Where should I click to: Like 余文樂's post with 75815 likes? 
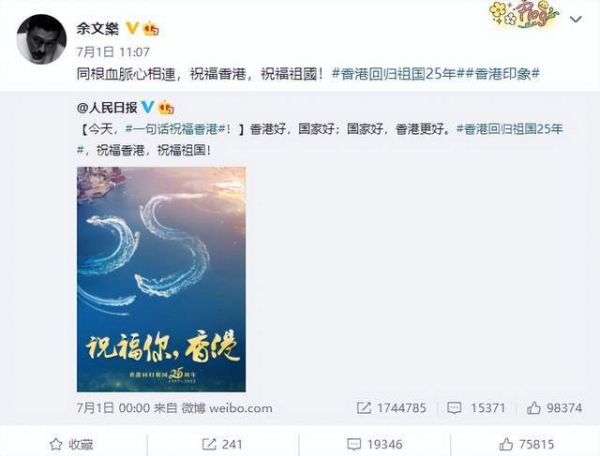click(x=527, y=444)
